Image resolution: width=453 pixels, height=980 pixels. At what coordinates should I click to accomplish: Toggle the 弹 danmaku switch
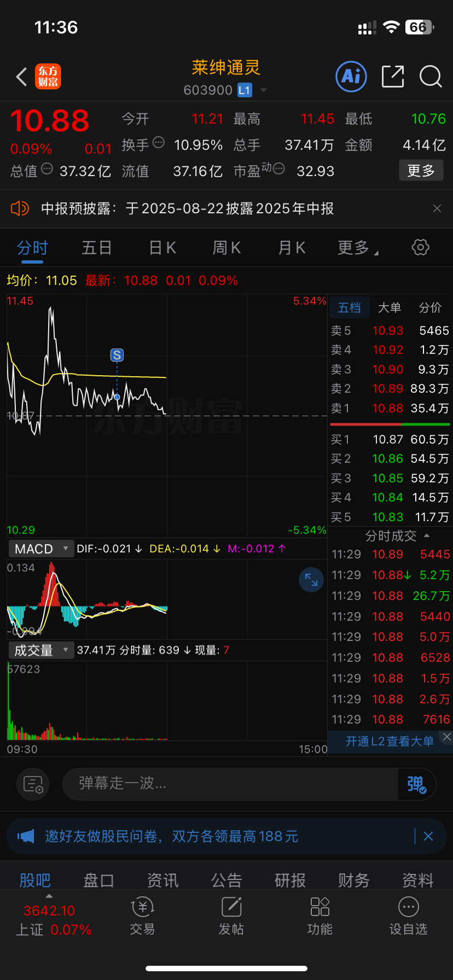[416, 784]
